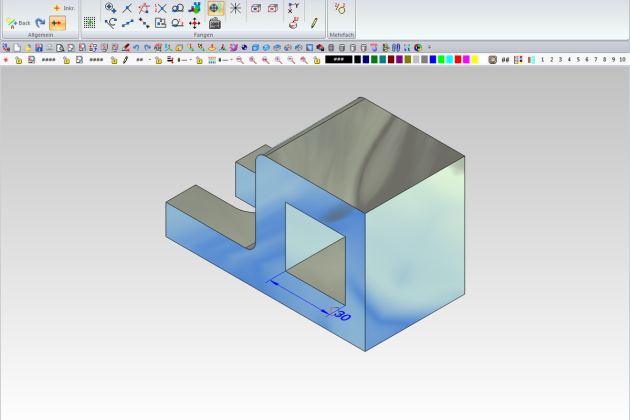Image resolution: width=630 pixels, height=420 pixels.
Task: Click the Back button
Action: pos(18,22)
